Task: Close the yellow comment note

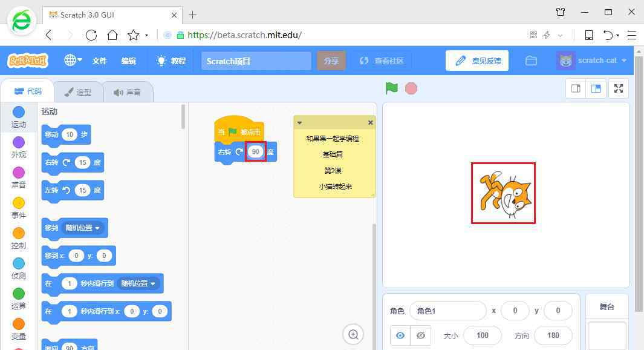Action: click(x=370, y=122)
